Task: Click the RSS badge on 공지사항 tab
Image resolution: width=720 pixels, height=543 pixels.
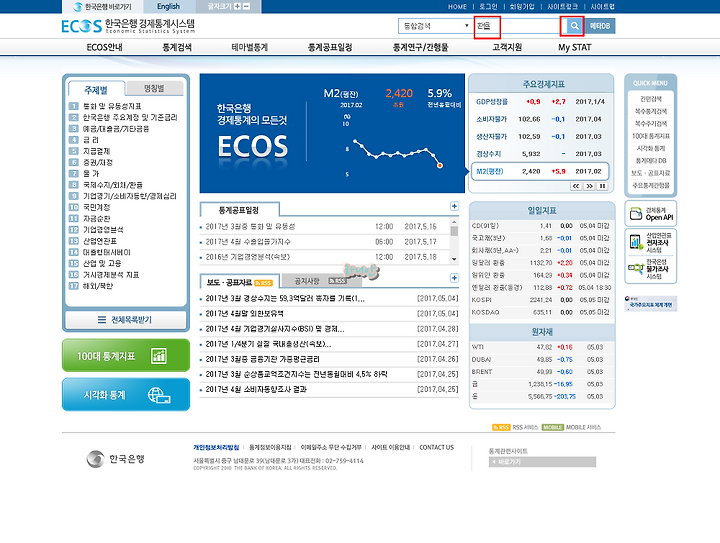Action: (338, 280)
